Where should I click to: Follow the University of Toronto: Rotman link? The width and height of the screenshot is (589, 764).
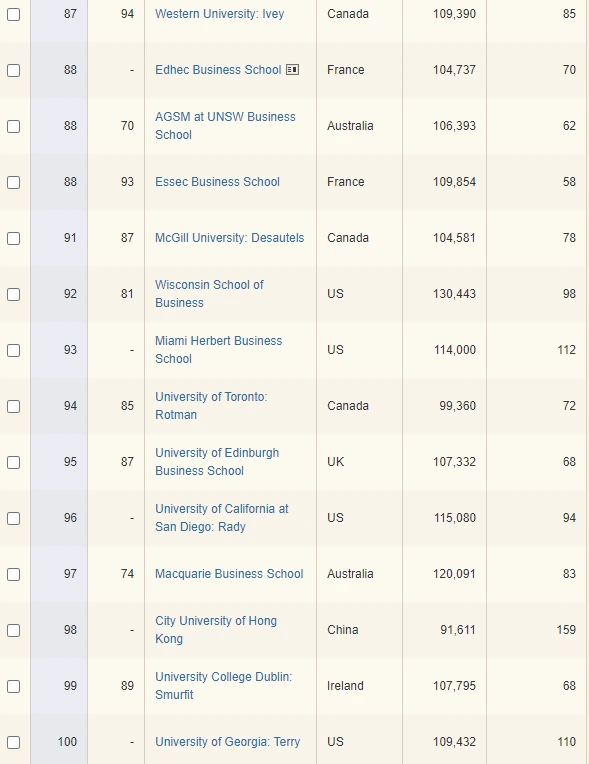211,406
